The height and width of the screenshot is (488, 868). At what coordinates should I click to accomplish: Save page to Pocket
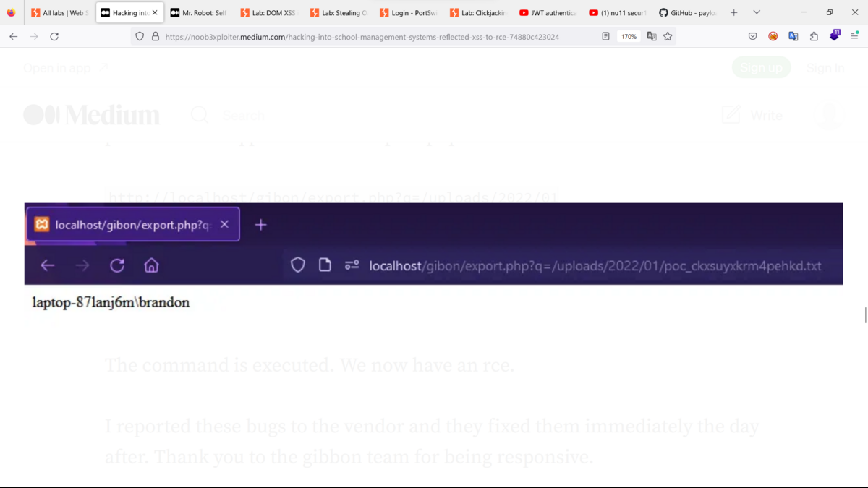(752, 36)
